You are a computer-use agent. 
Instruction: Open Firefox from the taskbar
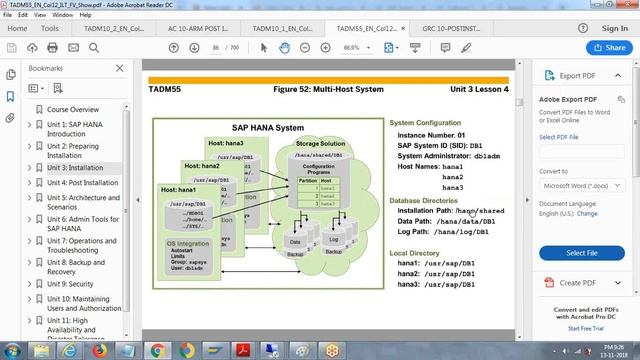(99, 351)
